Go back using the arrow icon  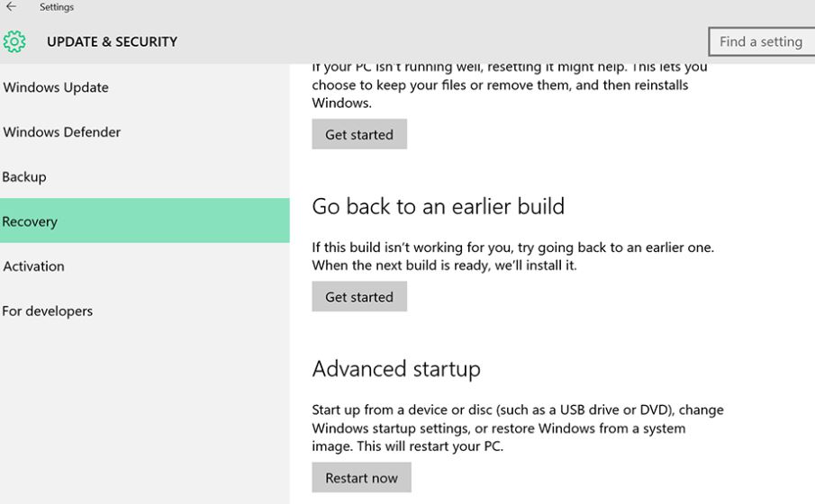pos(11,7)
